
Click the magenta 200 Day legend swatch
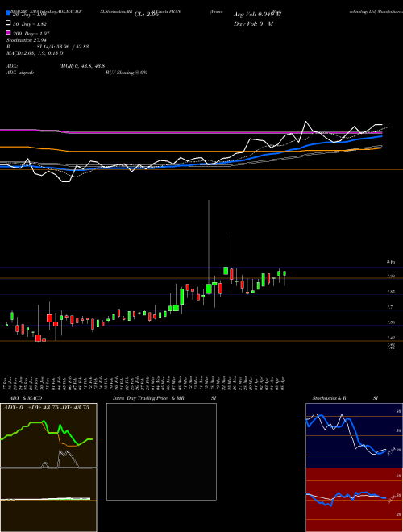click(x=8, y=32)
